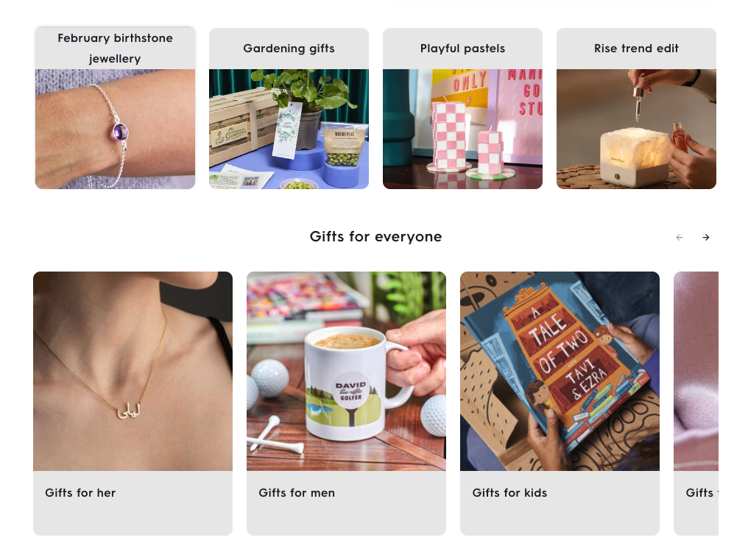Select the Playful pastels heading

tap(462, 48)
